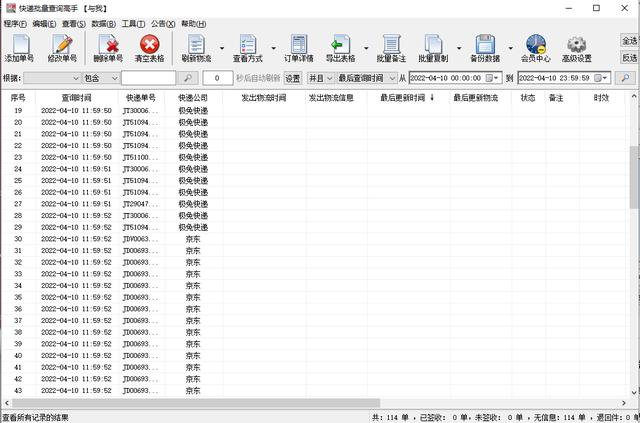Click the auto-refresh seconds field

pos(218,78)
